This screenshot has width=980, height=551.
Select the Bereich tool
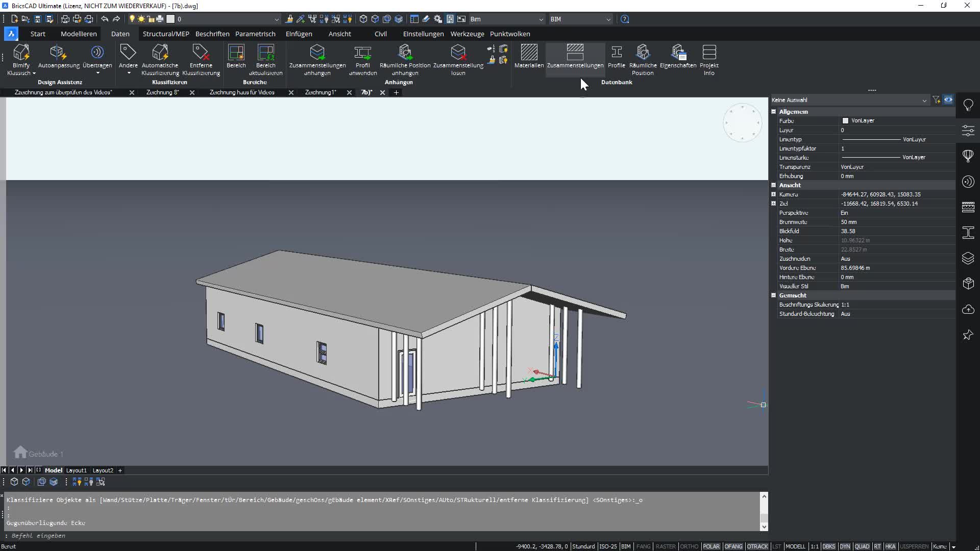pos(236,56)
